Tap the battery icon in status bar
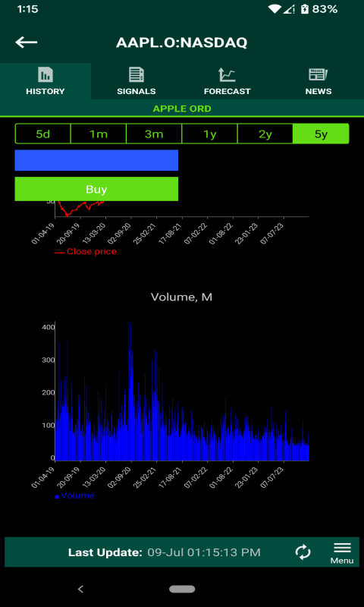 tap(305, 9)
